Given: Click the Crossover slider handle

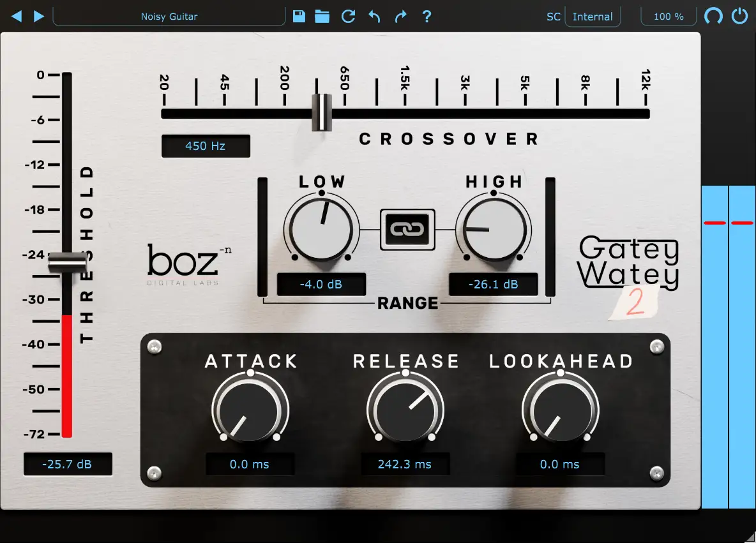Looking at the screenshot, I should 322,112.
